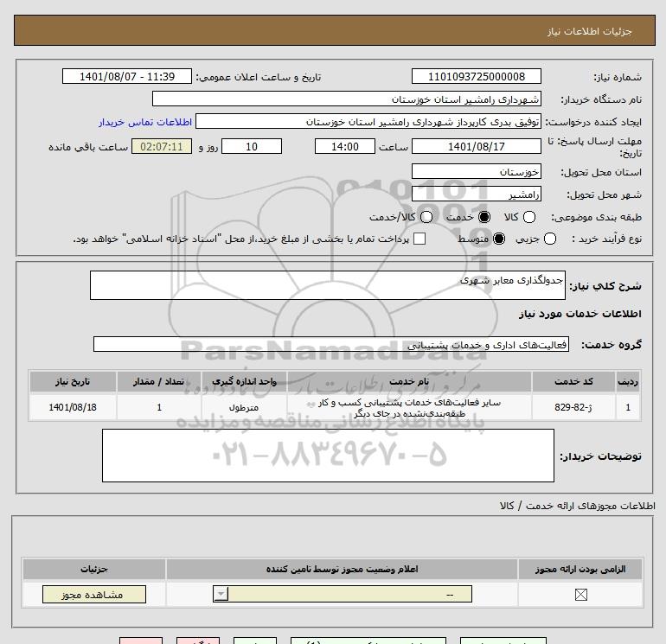666x644 pixels.
Task: Click the اعلام وضعیت مجوز توسط تامین کننده header
Action: pos(342,569)
